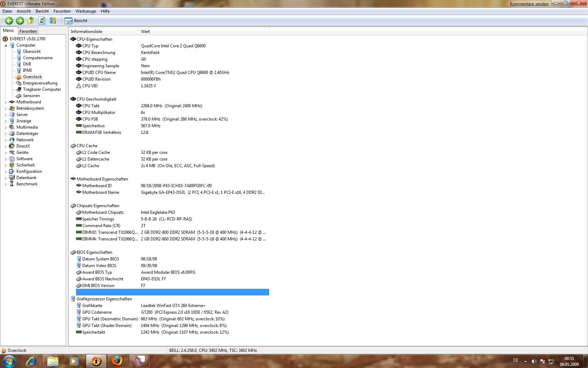The width and height of the screenshot is (588, 368).
Task: Expand the Server tree node
Action: click(x=6, y=115)
